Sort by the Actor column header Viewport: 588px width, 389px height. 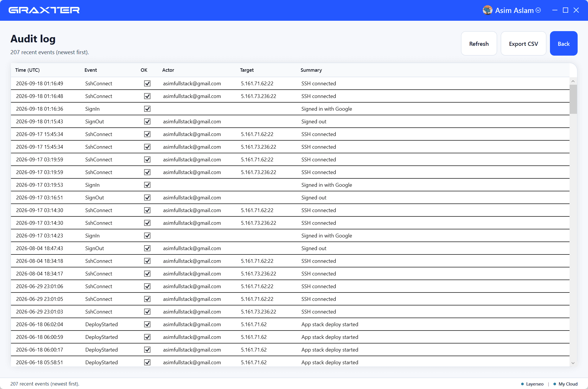point(168,70)
